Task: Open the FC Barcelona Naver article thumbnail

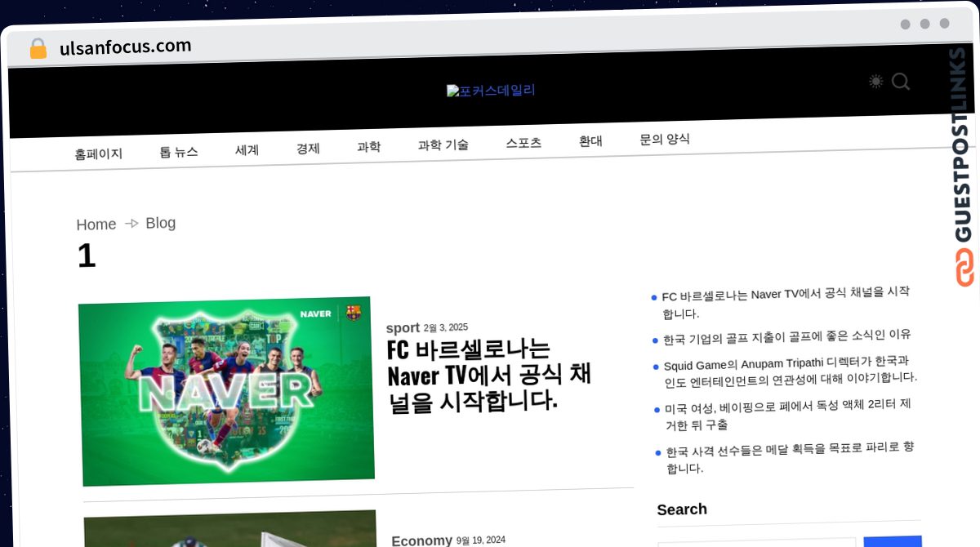Action: (x=226, y=391)
